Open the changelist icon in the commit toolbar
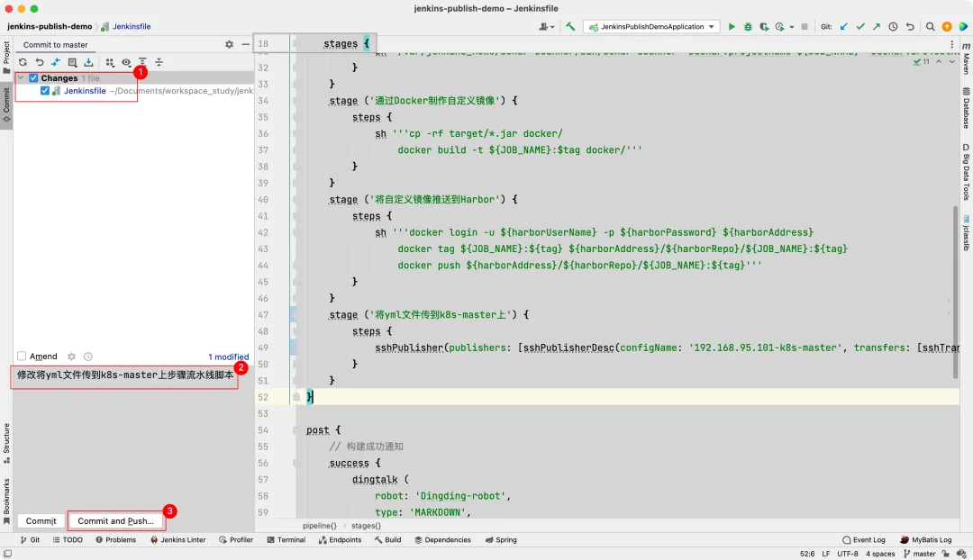This screenshot has height=560, width=973. click(73, 62)
